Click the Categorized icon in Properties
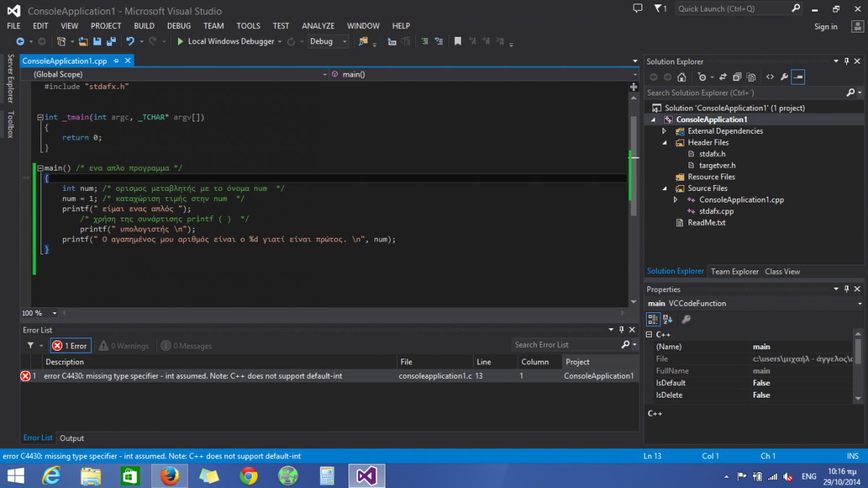Image resolution: width=868 pixels, height=488 pixels. point(652,319)
